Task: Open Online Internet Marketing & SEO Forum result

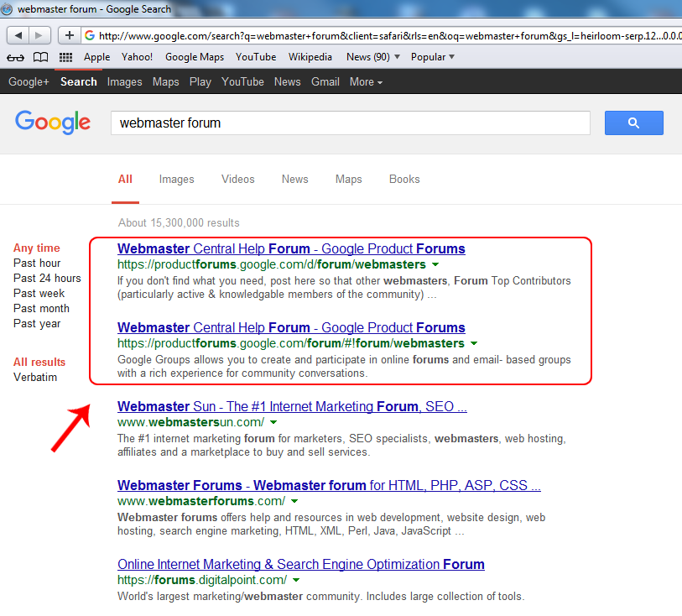Action: 300,564
